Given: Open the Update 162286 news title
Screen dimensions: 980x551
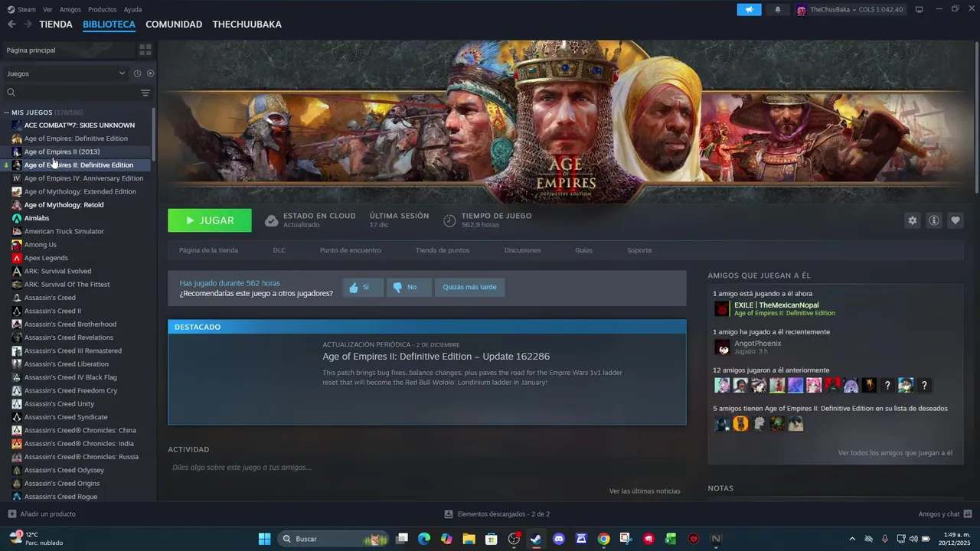Looking at the screenshot, I should (x=436, y=357).
